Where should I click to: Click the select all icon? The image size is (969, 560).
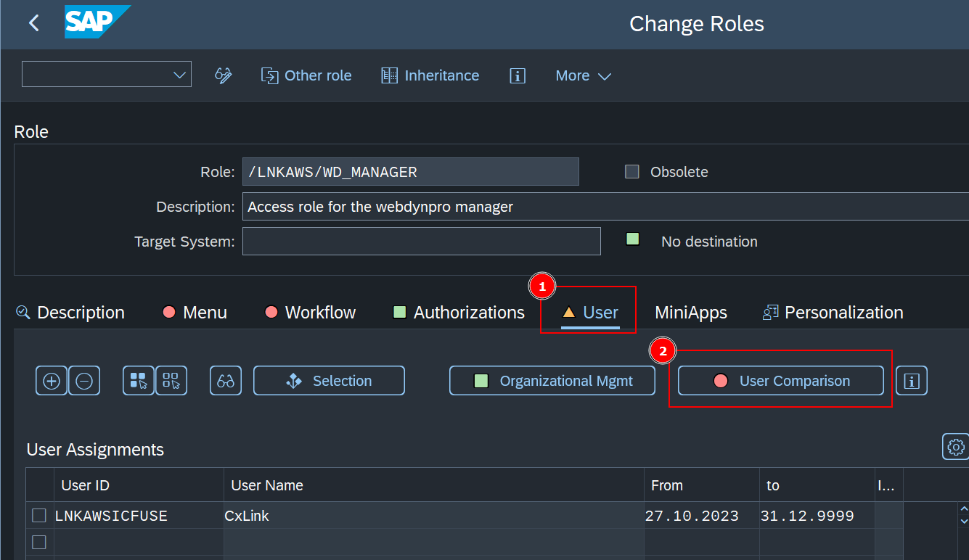[139, 381]
